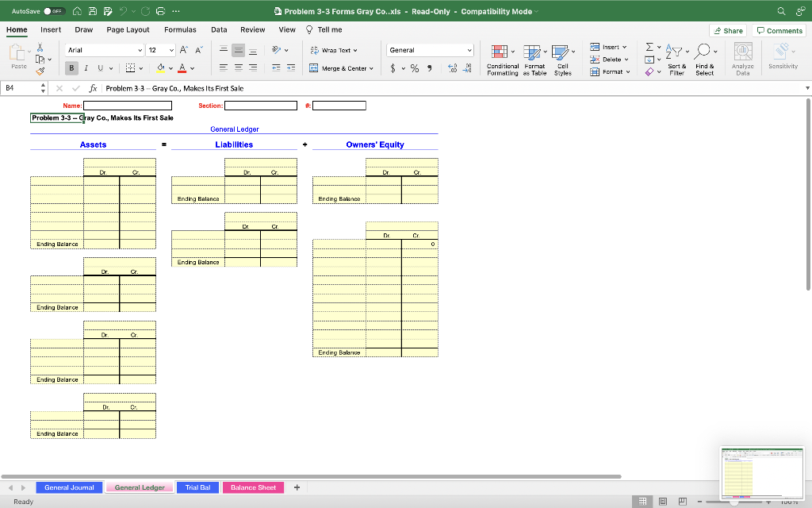Open the Formulas ribbon tab

[180, 29]
